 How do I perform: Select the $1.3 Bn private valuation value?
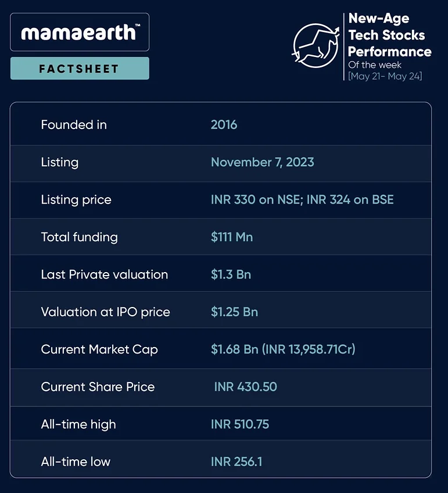[231, 274]
